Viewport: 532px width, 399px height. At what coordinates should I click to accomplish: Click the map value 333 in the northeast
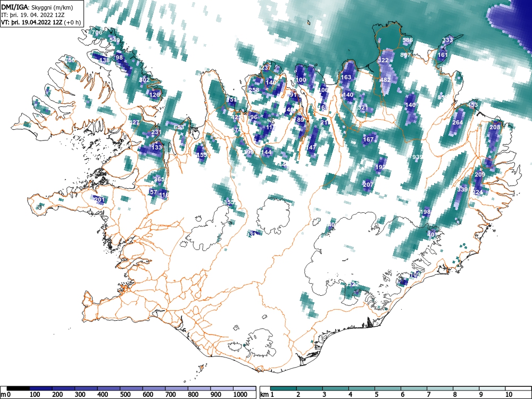tap(447, 40)
